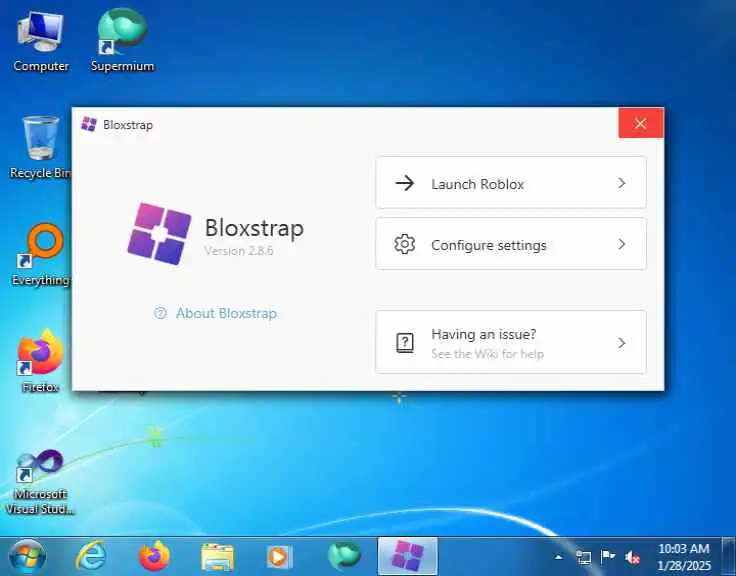Select the Computer desktop icon

41,42
